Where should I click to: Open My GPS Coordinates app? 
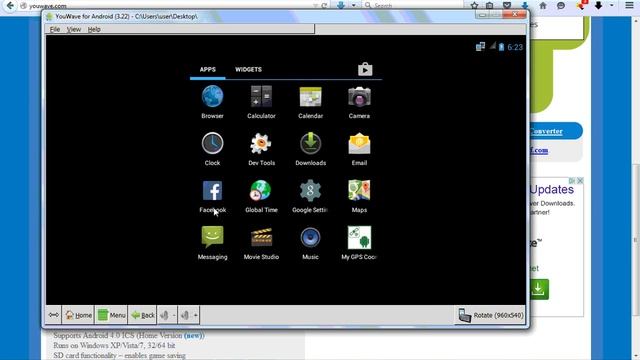[359, 242]
